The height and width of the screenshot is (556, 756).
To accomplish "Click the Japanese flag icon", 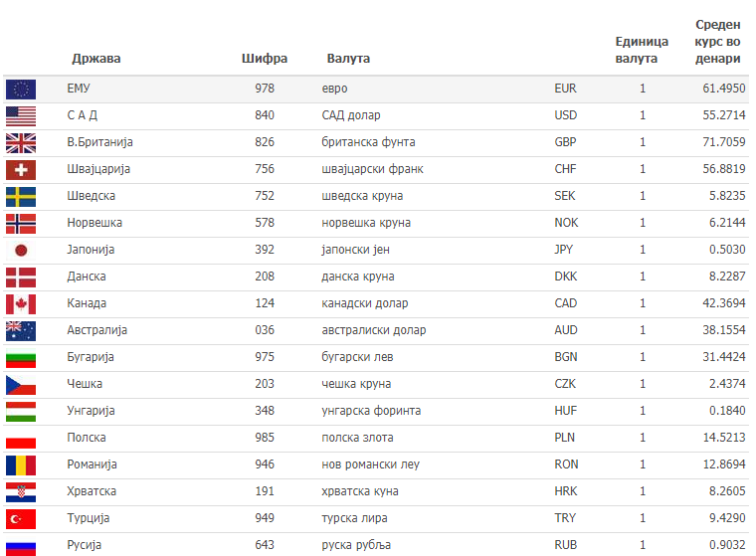I will coord(21,251).
